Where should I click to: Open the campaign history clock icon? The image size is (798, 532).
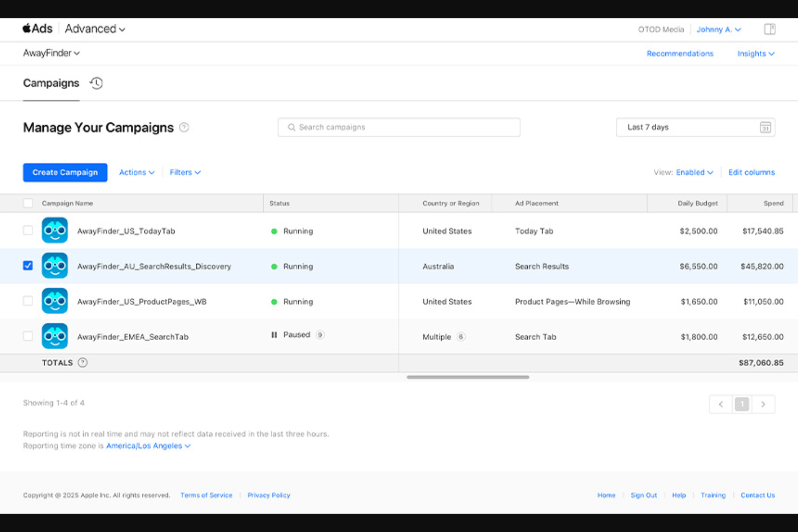(x=96, y=83)
